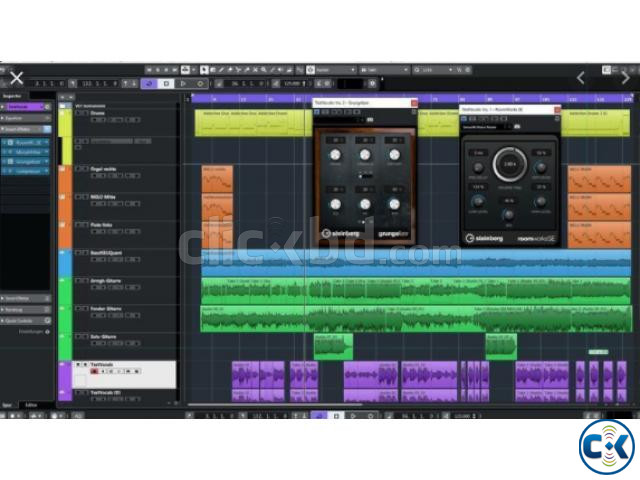The image size is (640, 480).
Task: Toggle the bypass button in the RoomWorks window
Action: pos(464,118)
